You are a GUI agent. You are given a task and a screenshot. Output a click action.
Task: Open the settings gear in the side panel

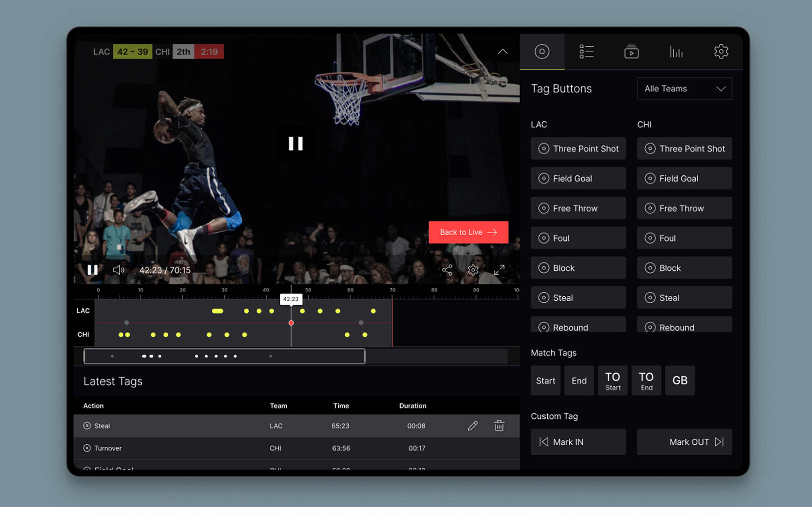(721, 52)
